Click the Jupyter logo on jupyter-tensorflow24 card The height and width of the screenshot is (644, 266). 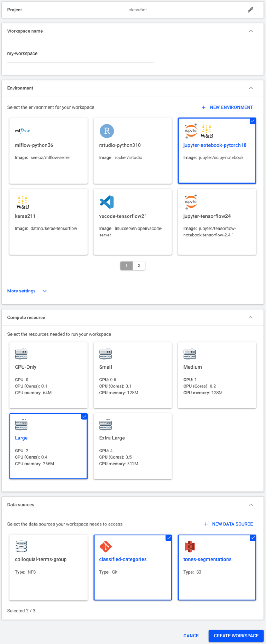pyautogui.click(x=191, y=202)
